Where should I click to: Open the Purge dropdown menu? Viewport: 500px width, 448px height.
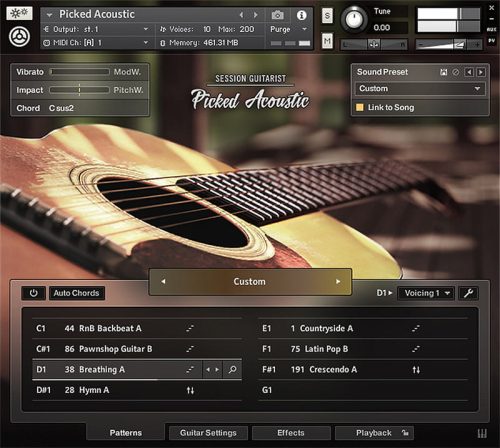[x=289, y=29]
